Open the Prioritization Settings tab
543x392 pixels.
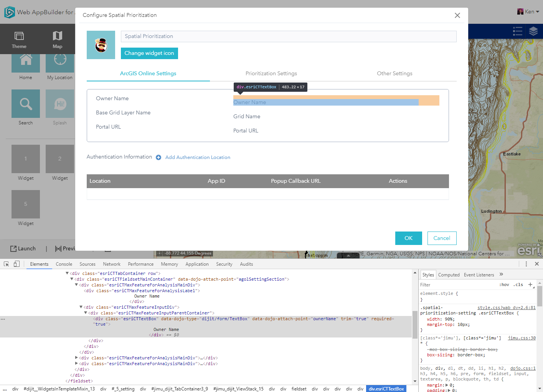tap(271, 73)
